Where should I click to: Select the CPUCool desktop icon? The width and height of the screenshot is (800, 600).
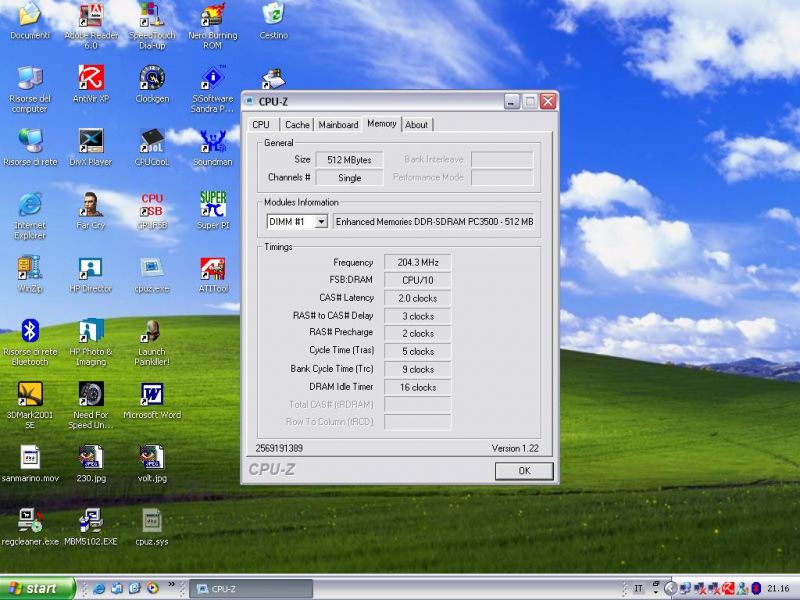click(x=152, y=147)
